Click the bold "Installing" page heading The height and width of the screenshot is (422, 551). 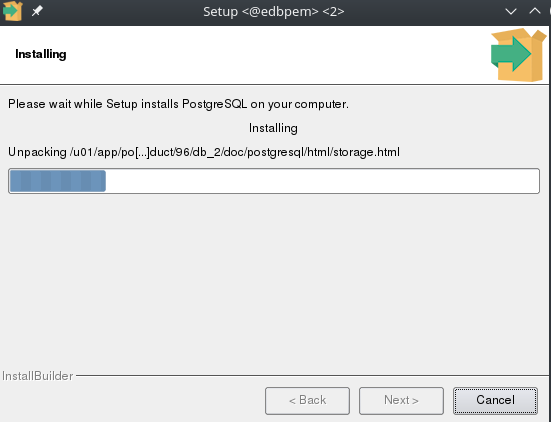point(41,54)
